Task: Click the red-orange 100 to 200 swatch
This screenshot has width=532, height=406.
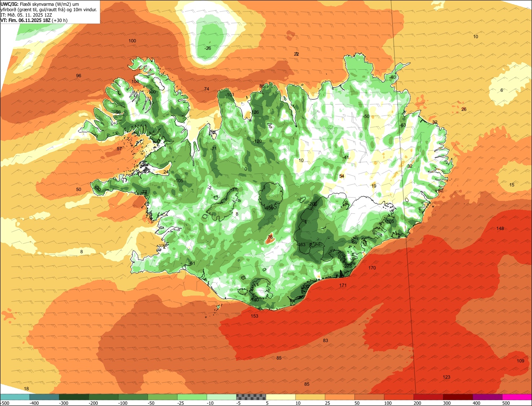Action: [x=399, y=397]
